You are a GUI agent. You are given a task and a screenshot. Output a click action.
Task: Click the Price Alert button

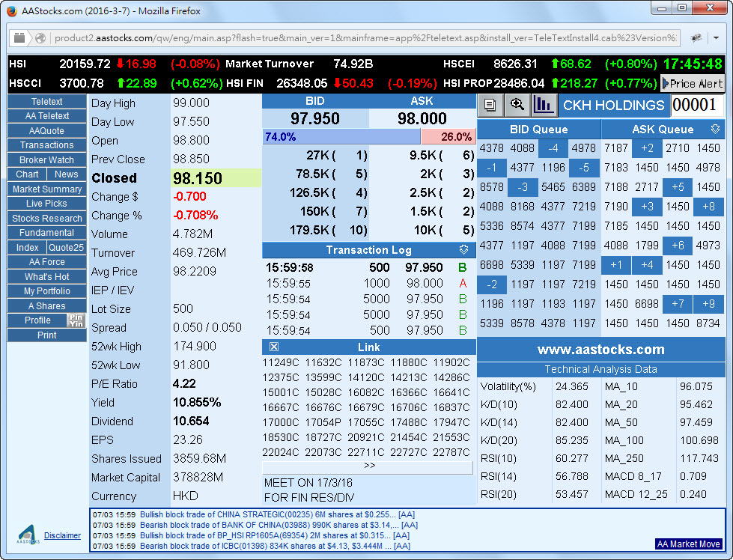tap(693, 84)
